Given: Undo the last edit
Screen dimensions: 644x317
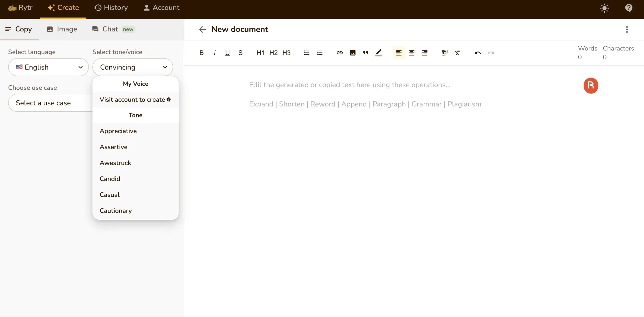Looking at the screenshot, I should coord(478,53).
